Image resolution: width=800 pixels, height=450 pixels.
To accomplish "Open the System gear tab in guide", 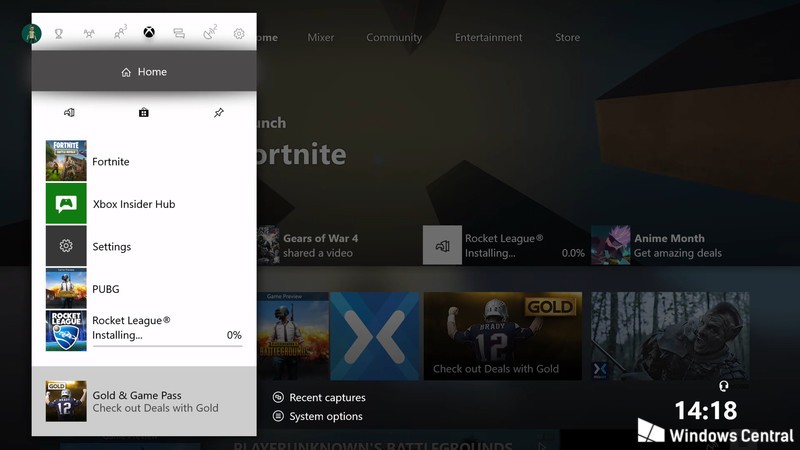I will [239, 34].
